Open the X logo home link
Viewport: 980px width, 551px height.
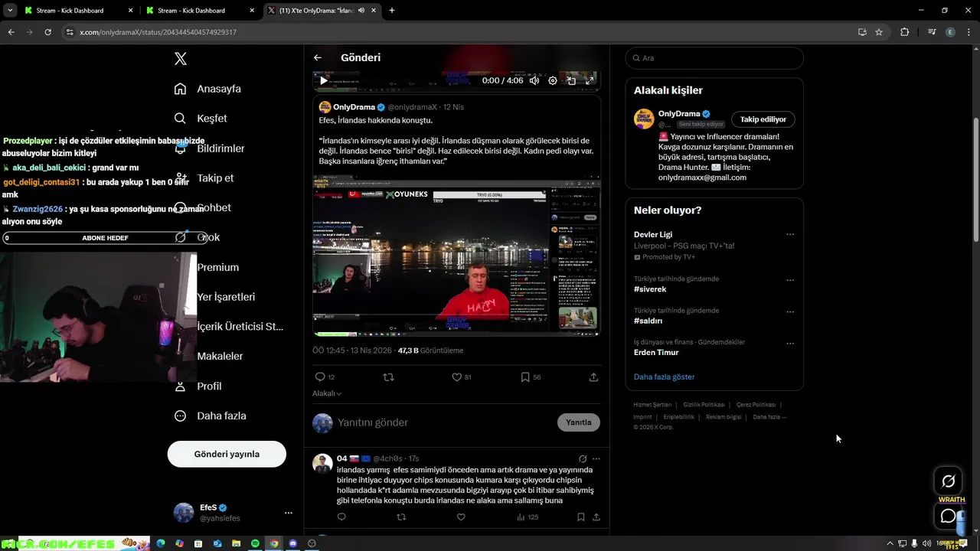click(x=181, y=59)
